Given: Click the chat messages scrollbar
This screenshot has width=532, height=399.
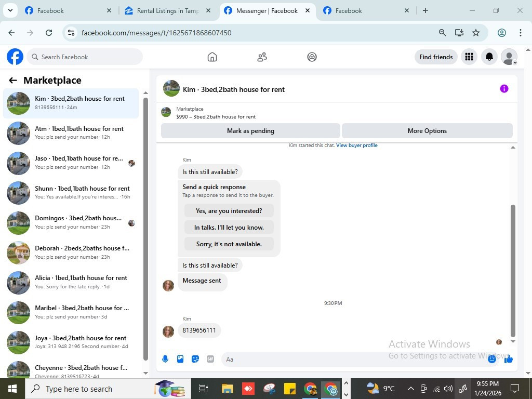Looking at the screenshot, I should click(513, 270).
